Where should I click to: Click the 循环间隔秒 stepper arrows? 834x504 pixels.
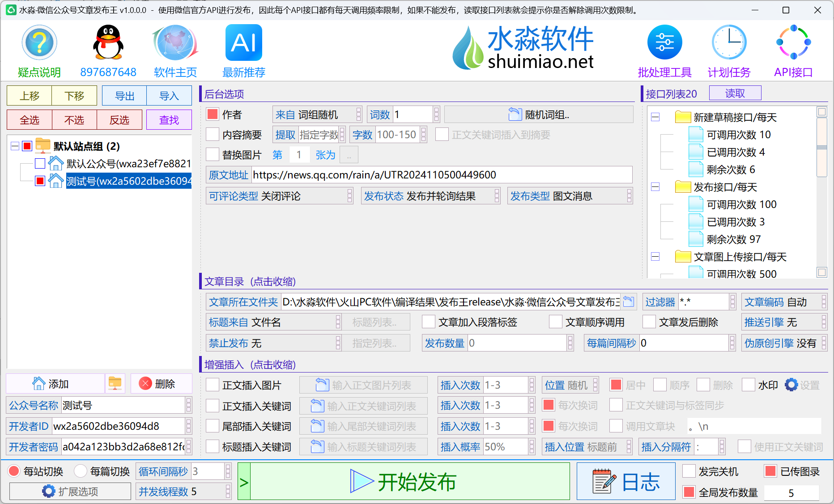(x=228, y=471)
